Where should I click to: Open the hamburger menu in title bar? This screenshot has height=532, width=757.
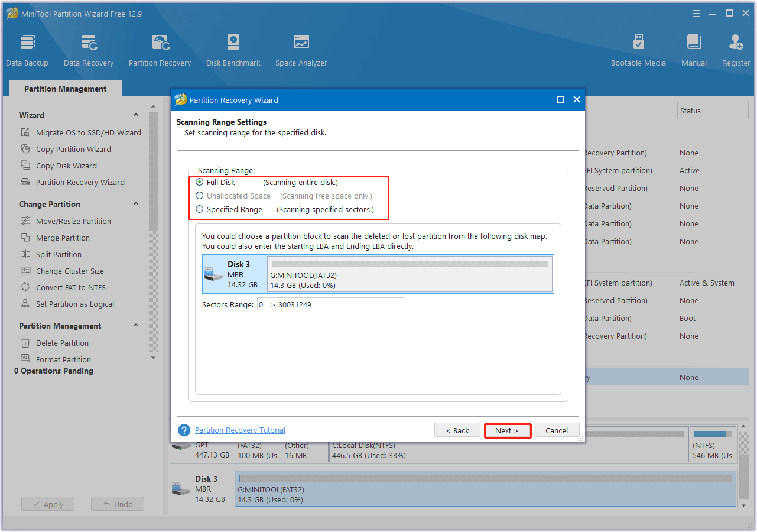(x=696, y=12)
